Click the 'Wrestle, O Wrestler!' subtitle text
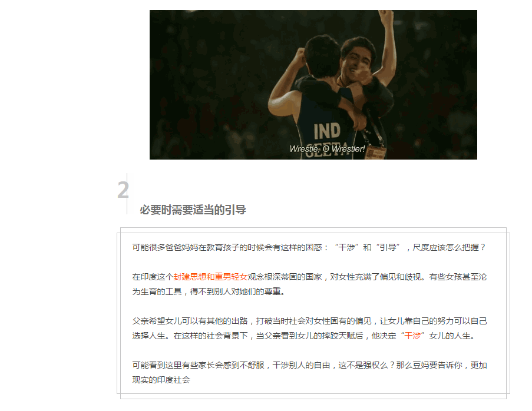The image size is (532, 411). tap(327, 148)
